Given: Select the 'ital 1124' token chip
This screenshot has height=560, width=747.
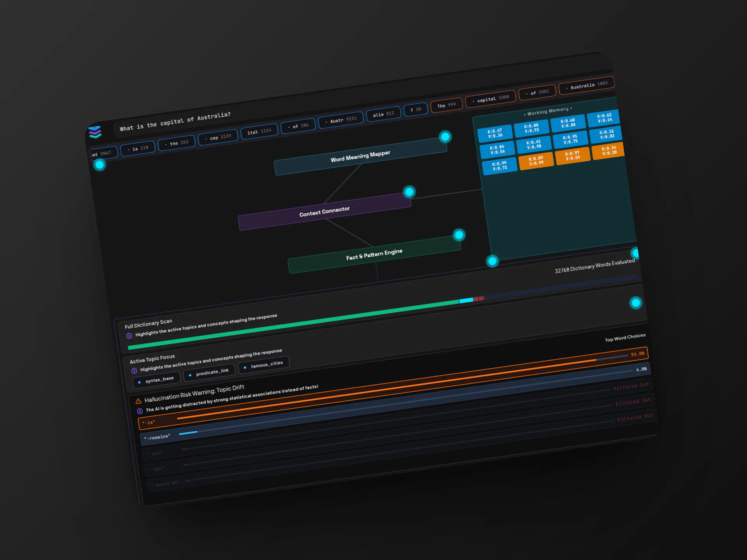Looking at the screenshot, I should pos(259,131).
